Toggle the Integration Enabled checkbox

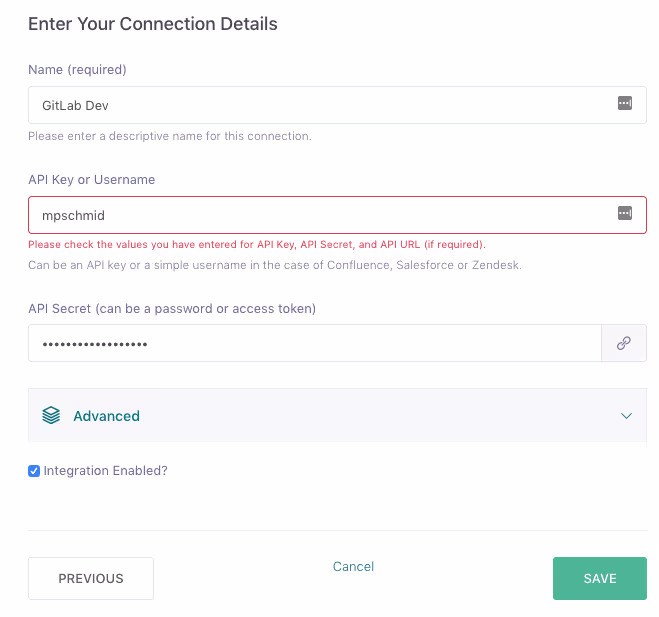click(34, 471)
